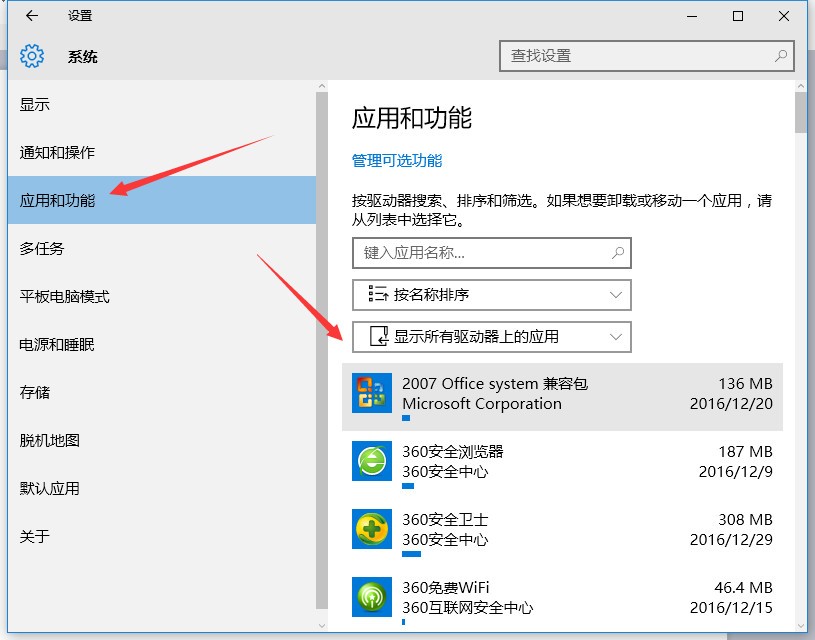Click the 2016/12/29 install date

click(x=731, y=540)
